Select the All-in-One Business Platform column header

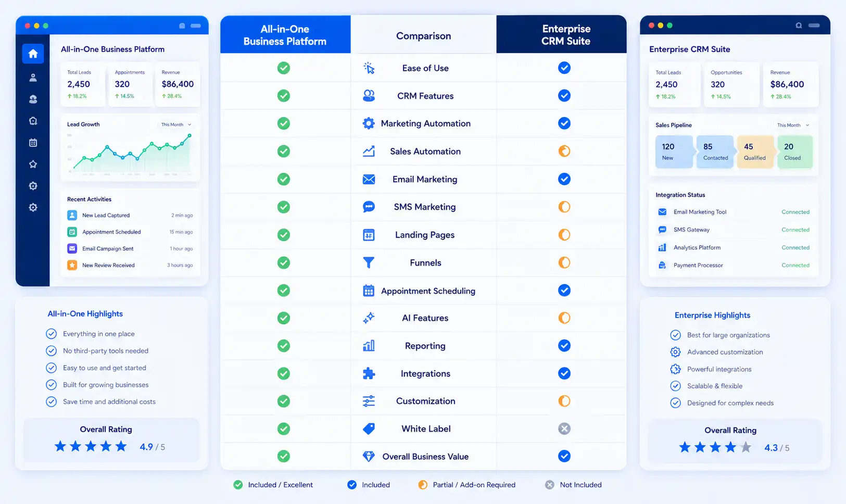click(x=285, y=35)
